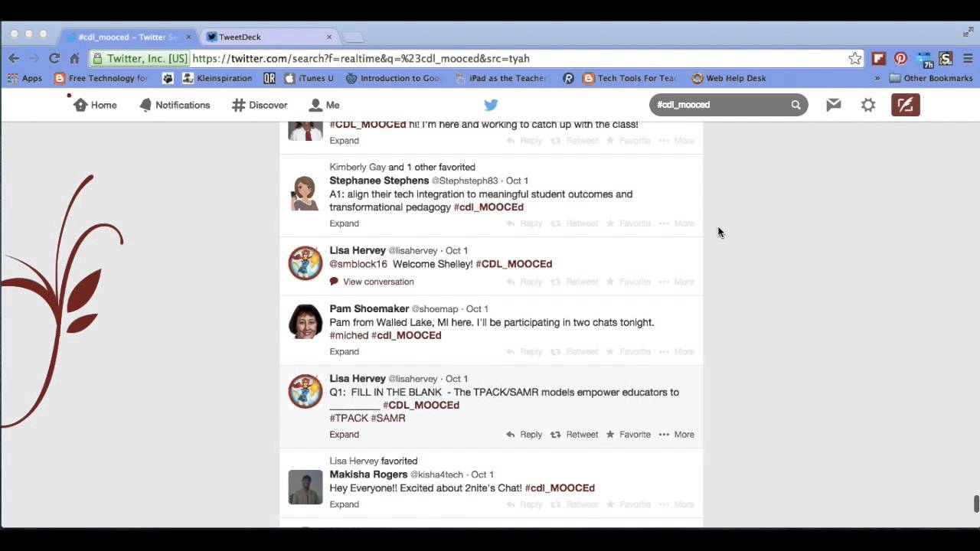Open the Chrome menu hamburger icon
This screenshot has width=980, height=551.
[x=968, y=58]
